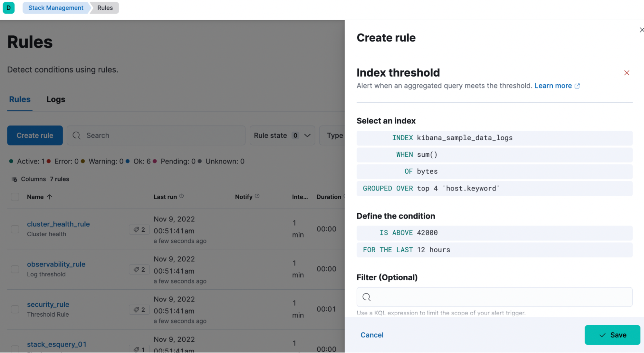Image resolution: width=644 pixels, height=353 pixels.
Task: Check the select-all checkbox in the table header
Action: pos(15,197)
